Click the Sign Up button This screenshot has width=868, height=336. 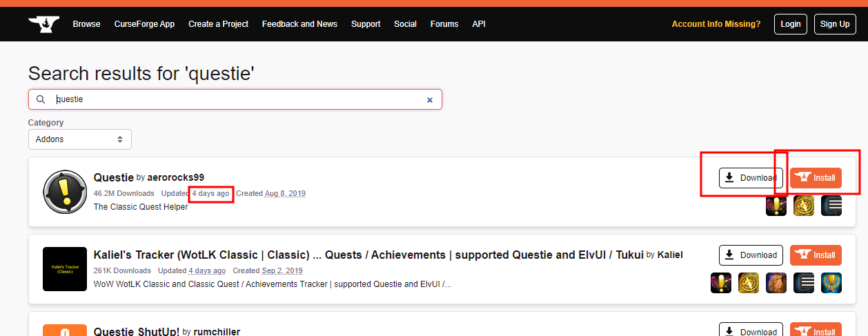click(835, 24)
